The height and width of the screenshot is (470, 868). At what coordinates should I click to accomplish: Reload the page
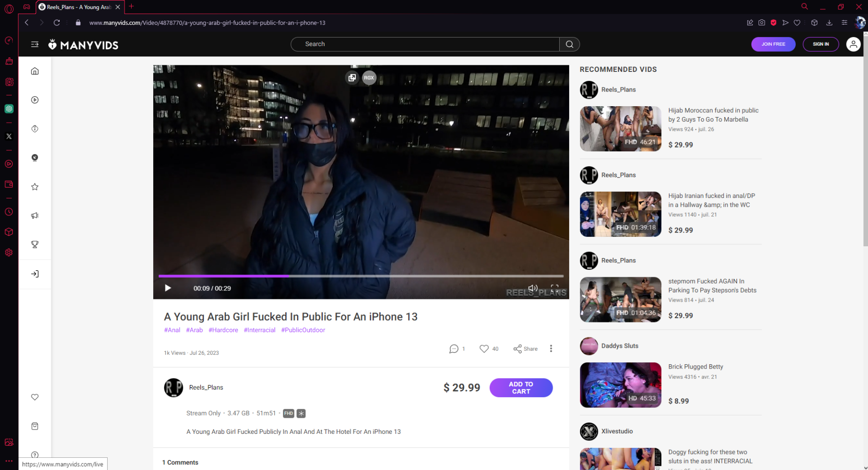click(57, 23)
